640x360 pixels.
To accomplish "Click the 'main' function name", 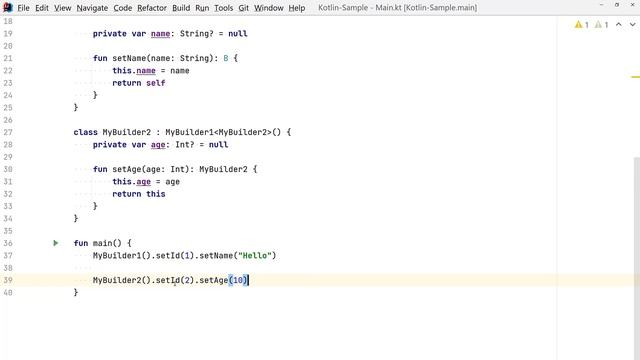I will pos(102,243).
